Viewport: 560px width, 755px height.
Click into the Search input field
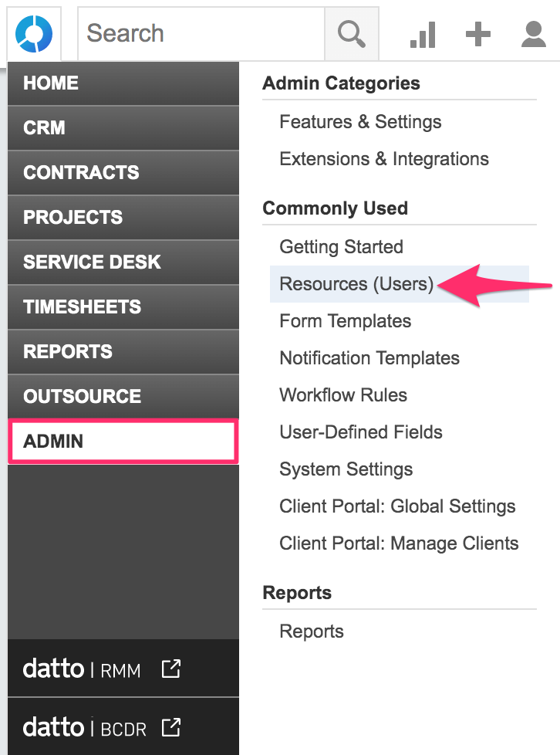point(201,34)
